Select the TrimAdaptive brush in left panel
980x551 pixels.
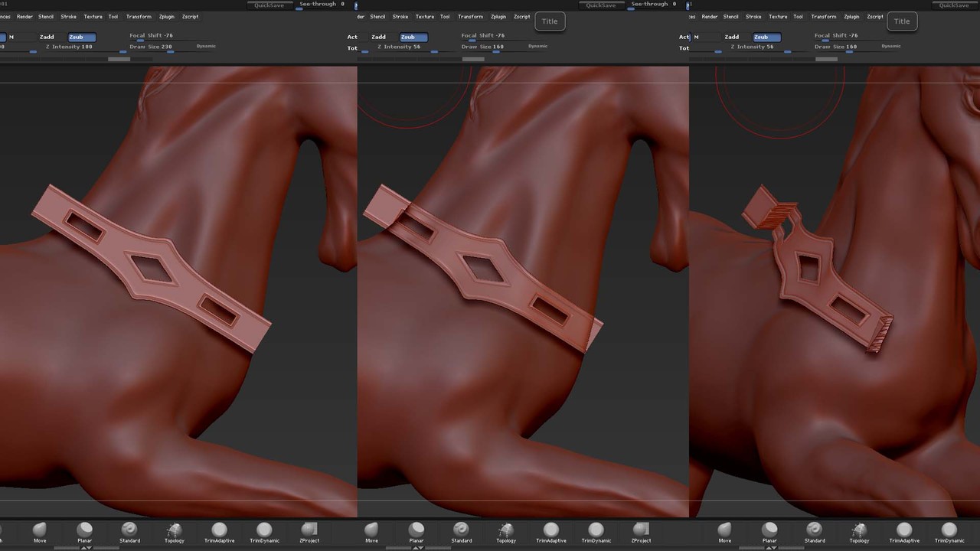[x=220, y=532]
